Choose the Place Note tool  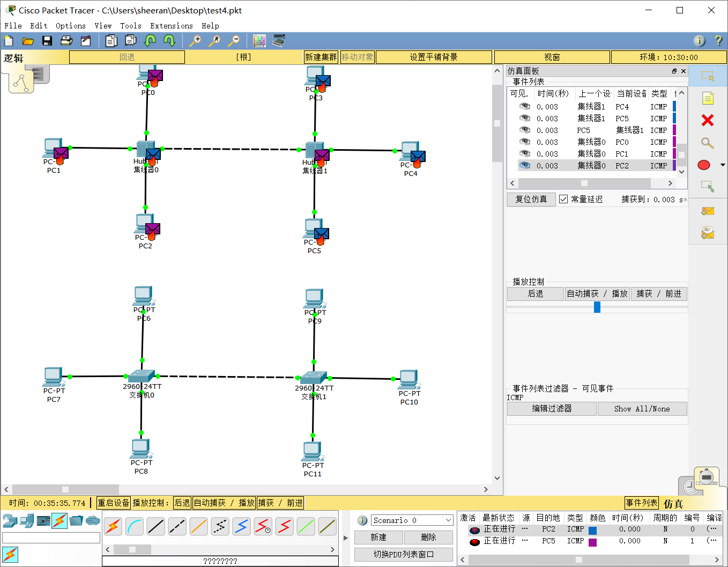(x=708, y=98)
